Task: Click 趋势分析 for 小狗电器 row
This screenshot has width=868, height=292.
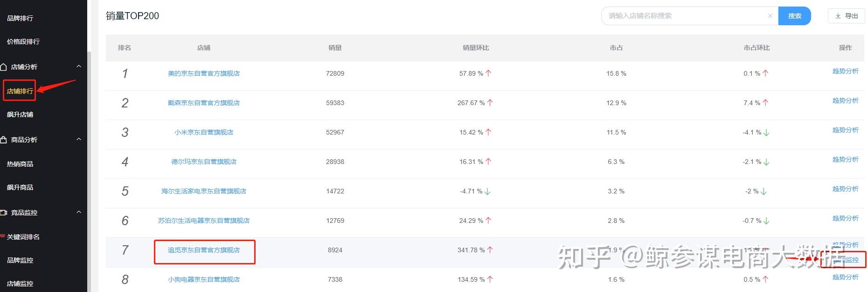Action: [845, 277]
